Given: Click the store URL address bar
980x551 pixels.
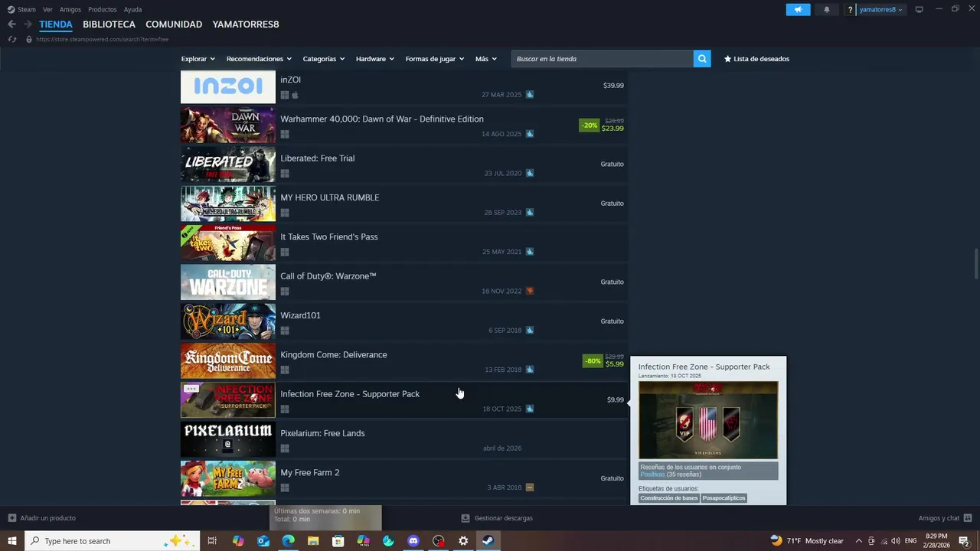Looking at the screenshot, I should pos(102,39).
